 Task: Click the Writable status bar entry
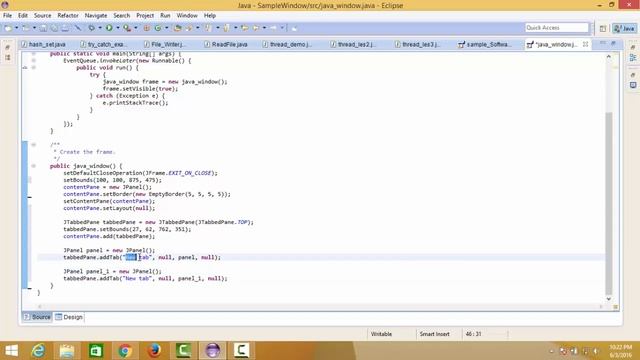pyautogui.click(x=381, y=334)
